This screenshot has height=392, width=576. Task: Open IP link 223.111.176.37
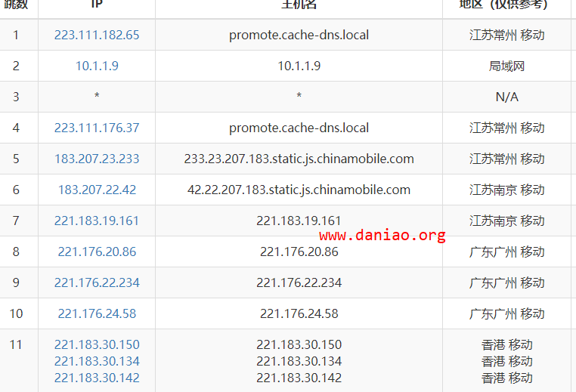coord(97,128)
